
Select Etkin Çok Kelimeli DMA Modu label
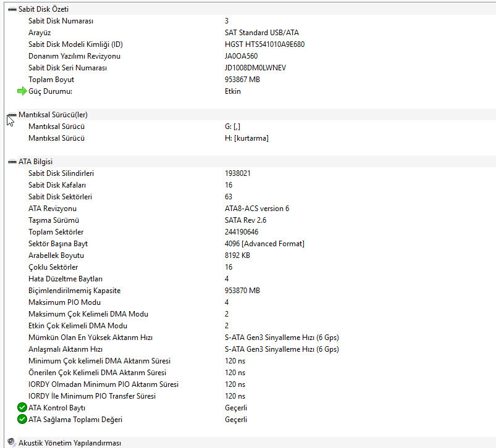pyautogui.click(x=78, y=326)
